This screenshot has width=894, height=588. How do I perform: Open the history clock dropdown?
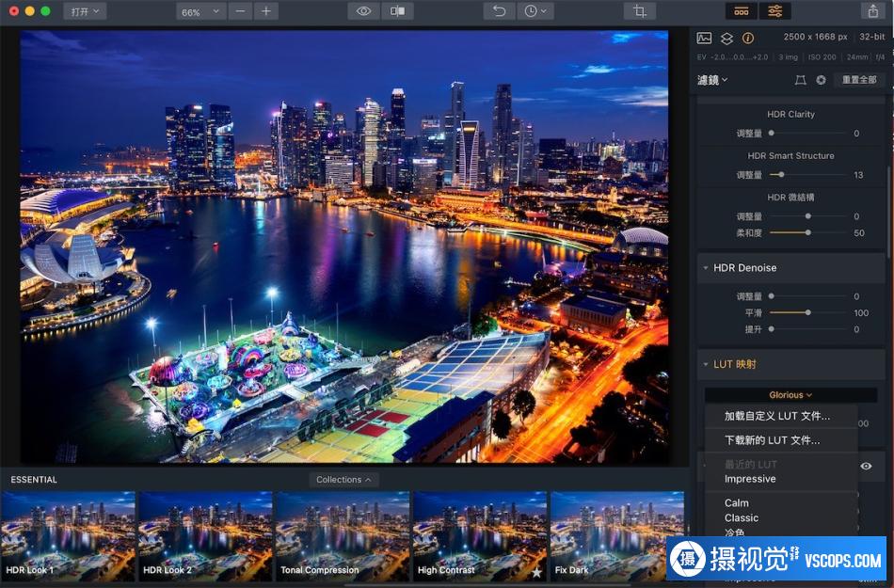click(535, 11)
